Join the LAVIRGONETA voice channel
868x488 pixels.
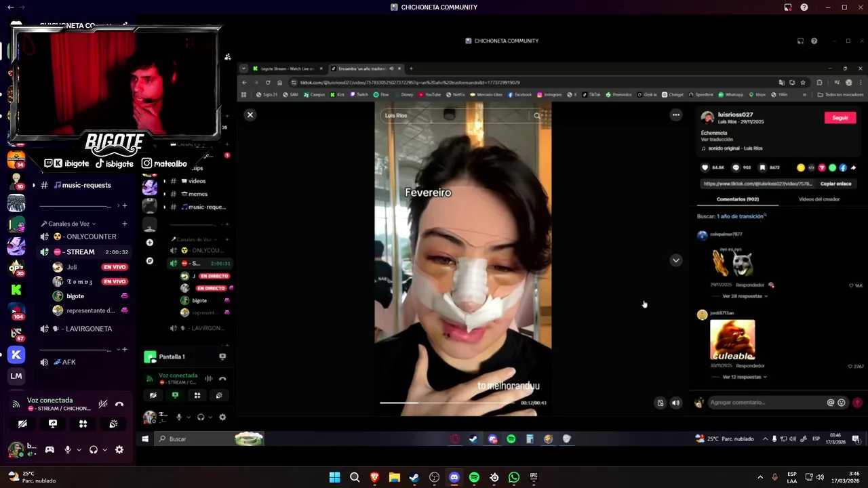83,329
